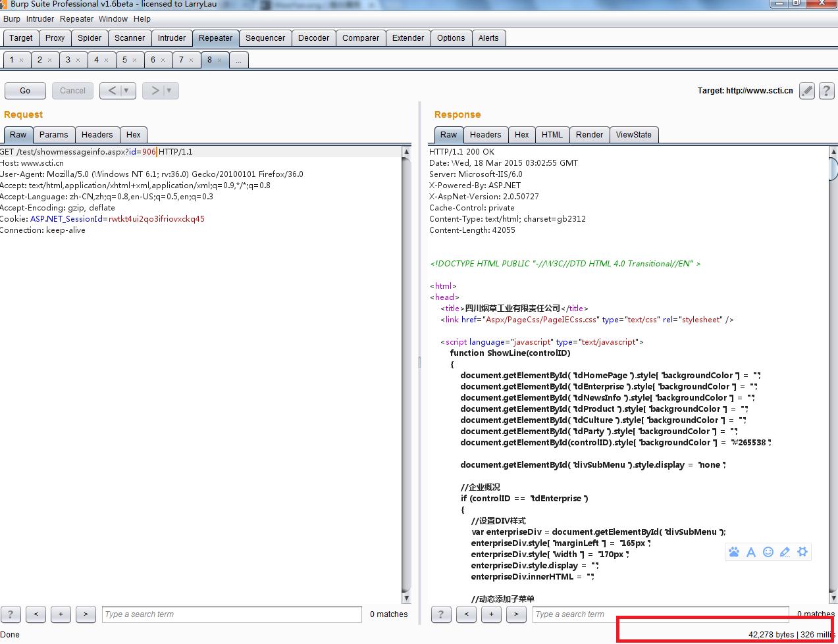This screenshot has height=644, width=838.
Task: Switch to the Comparer tab
Action: (x=361, y=38)
